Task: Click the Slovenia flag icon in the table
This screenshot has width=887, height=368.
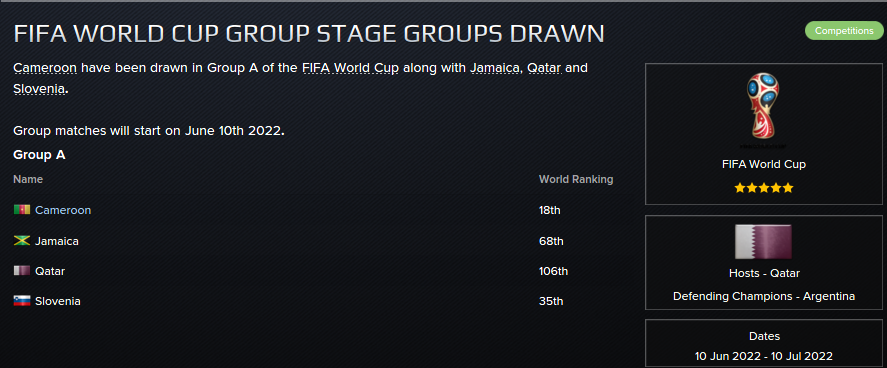Action: click(21, 301)
